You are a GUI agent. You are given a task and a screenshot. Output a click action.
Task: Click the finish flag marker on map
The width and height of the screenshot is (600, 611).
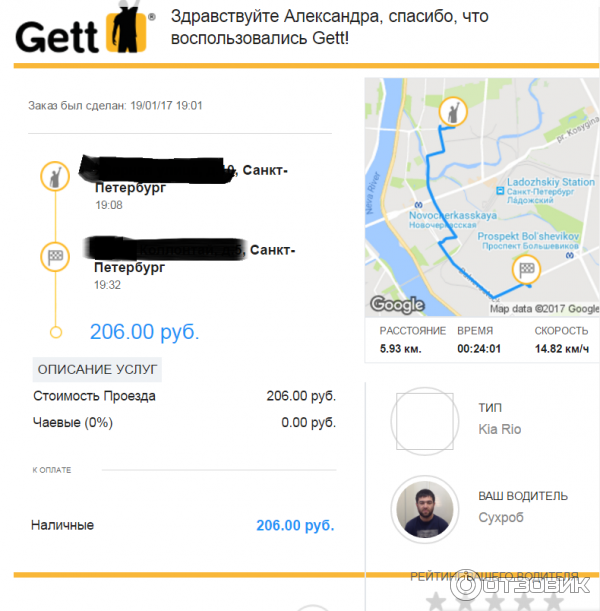click(526, 269)
